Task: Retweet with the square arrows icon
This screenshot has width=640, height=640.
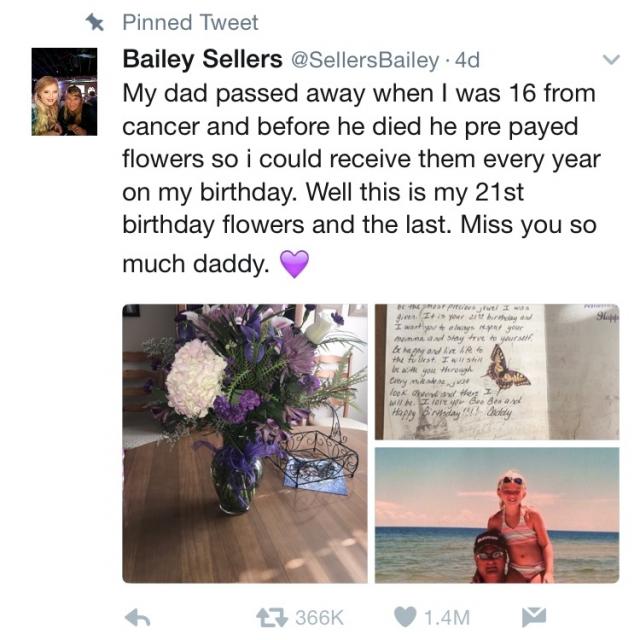Action: tap(271, 617)
